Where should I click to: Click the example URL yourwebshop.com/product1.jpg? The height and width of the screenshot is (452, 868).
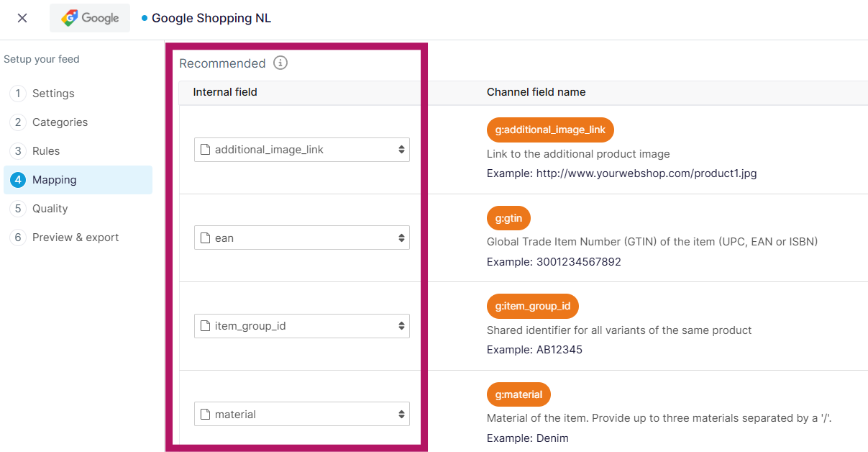coord(647,173)
